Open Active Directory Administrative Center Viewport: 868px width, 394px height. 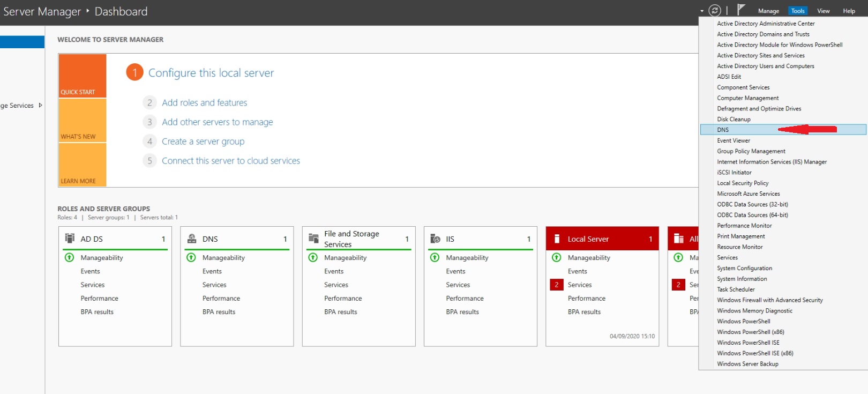click(x=766, y=24)
